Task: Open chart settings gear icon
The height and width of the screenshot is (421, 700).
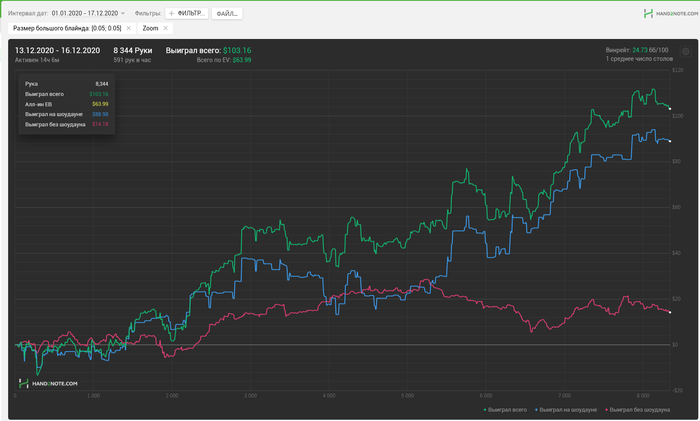Action: coord(686,51)
